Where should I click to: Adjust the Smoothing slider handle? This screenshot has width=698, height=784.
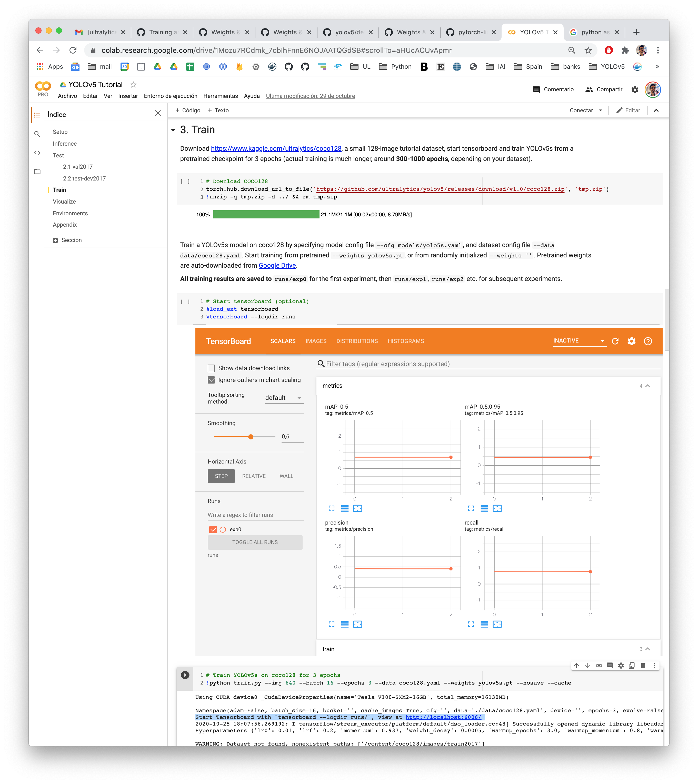coord(251,437)
